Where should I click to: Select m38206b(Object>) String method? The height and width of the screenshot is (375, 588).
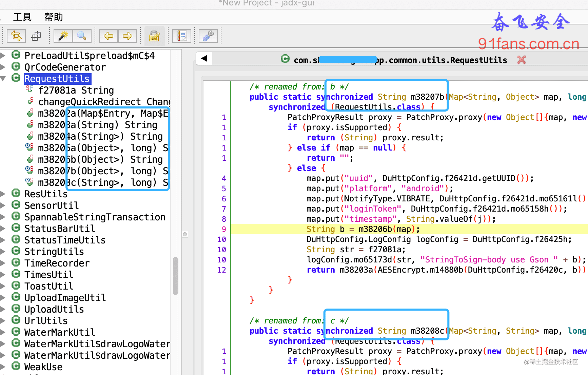[x=100, y=159]
